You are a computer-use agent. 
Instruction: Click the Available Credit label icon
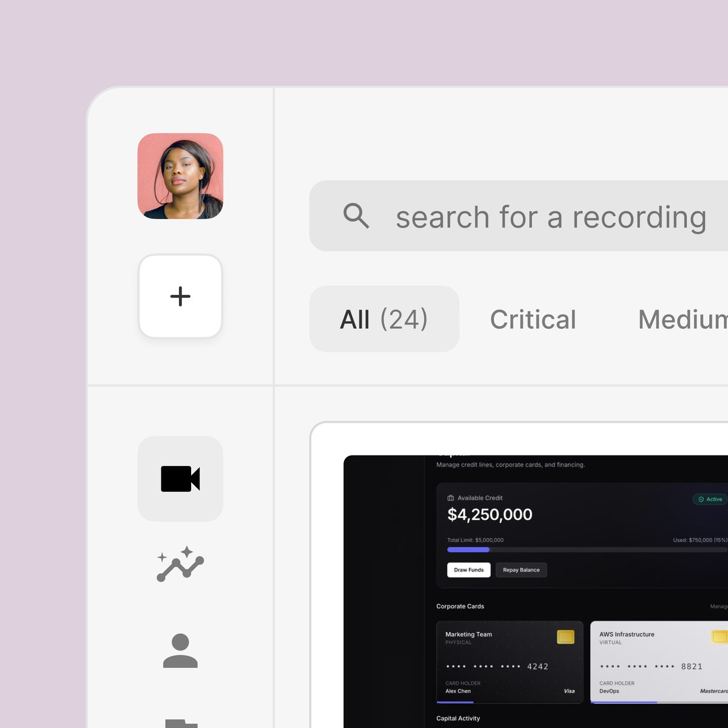coord(451,498)
